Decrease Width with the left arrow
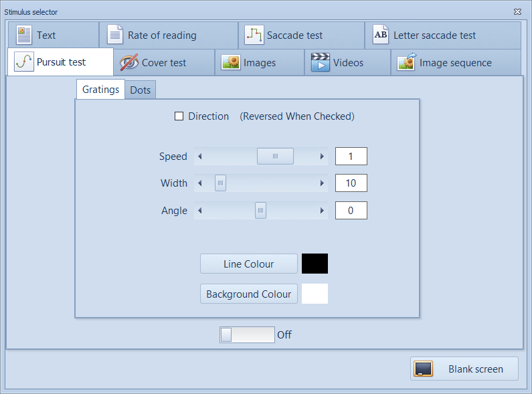This screenshot has height=394, width=532. click(199, 183)
